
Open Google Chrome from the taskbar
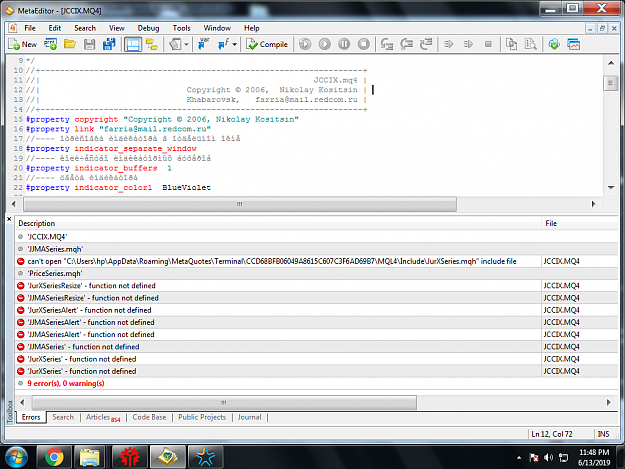[54, 457]
